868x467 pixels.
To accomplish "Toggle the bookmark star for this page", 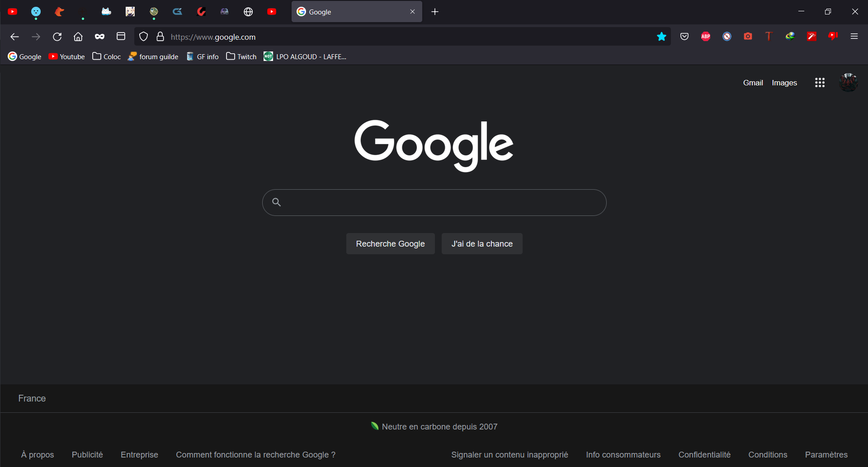I will tap(661, 37).
